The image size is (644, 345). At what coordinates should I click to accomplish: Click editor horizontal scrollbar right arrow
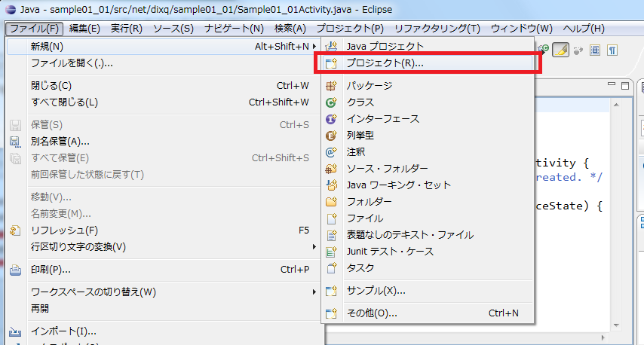[603, 337]
